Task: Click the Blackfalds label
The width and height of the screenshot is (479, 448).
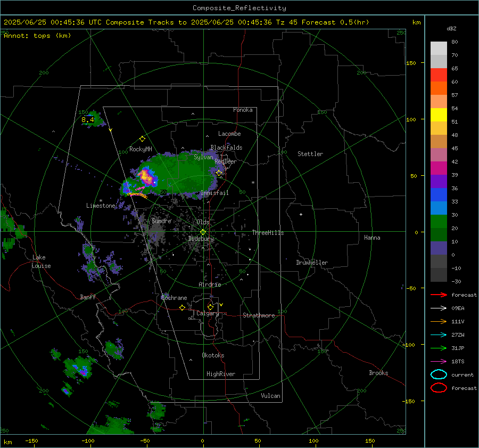Action: (x=226, y=148)
